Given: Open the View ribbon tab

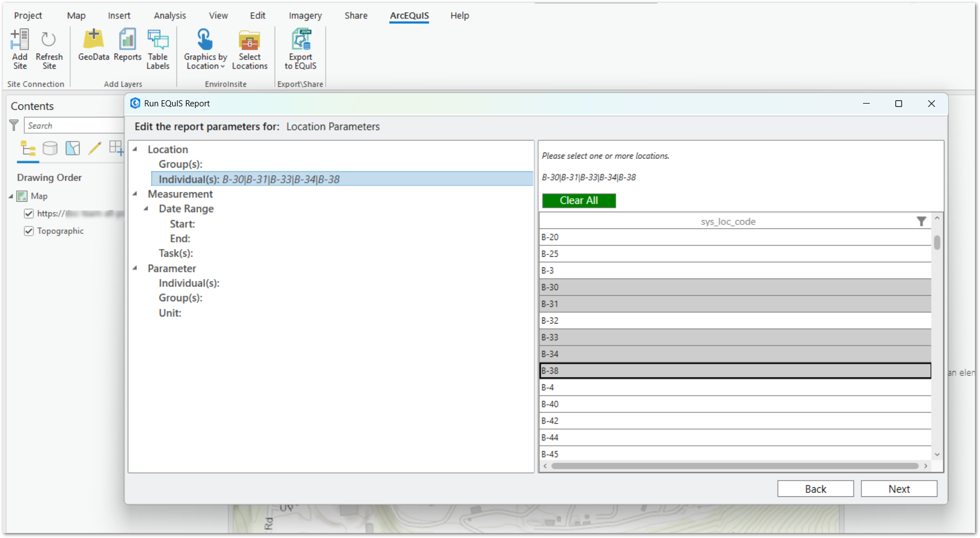Looking at the screenshot, I should (x=218, y=16).
